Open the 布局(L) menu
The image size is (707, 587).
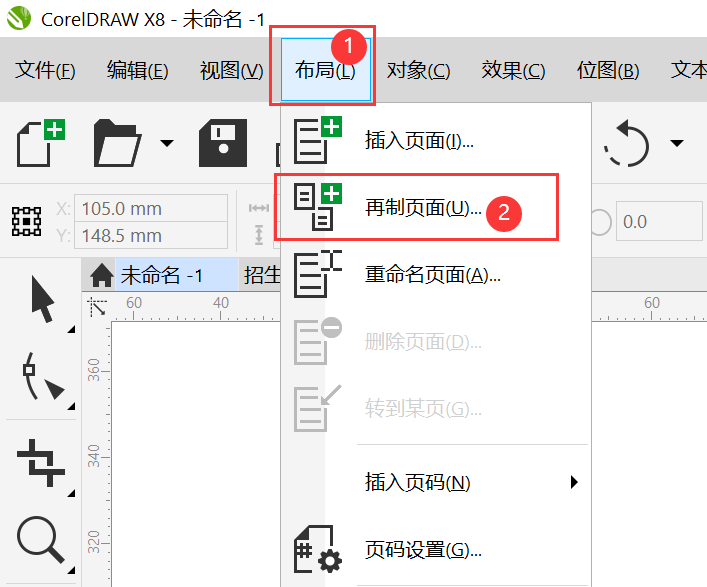tap(326, 70)
